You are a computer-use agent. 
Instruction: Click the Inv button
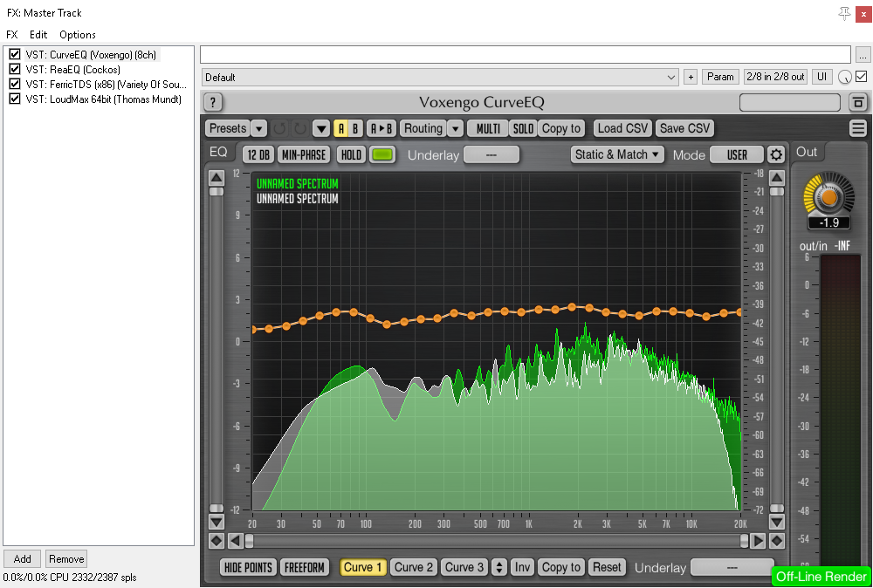click(522, 567)
